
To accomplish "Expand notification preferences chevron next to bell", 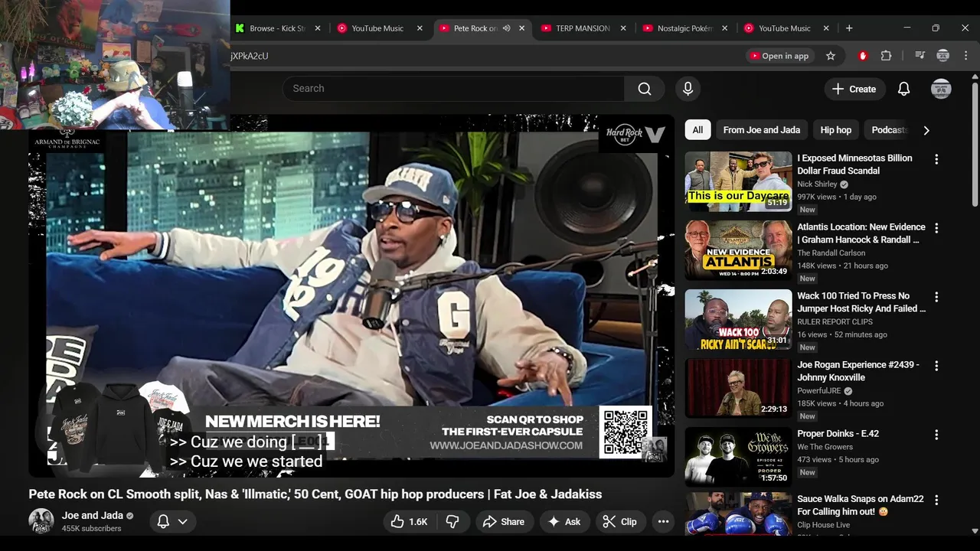I will tap(183, 522).
